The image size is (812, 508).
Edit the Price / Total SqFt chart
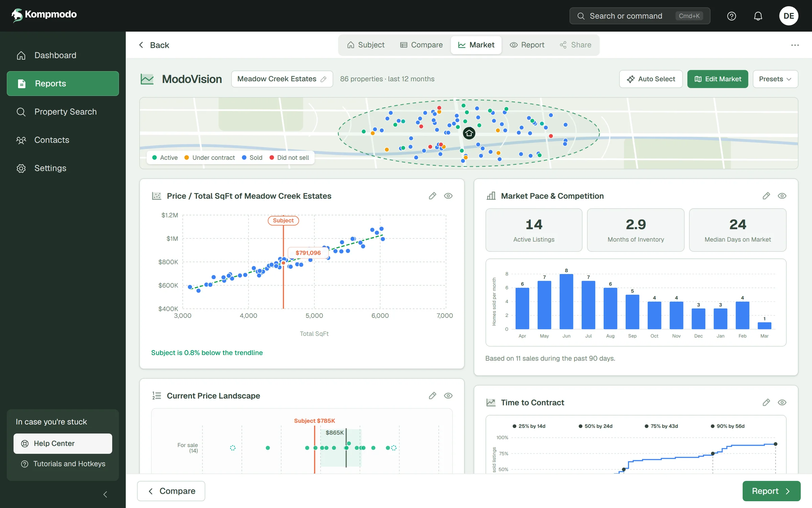coord(432,196)
